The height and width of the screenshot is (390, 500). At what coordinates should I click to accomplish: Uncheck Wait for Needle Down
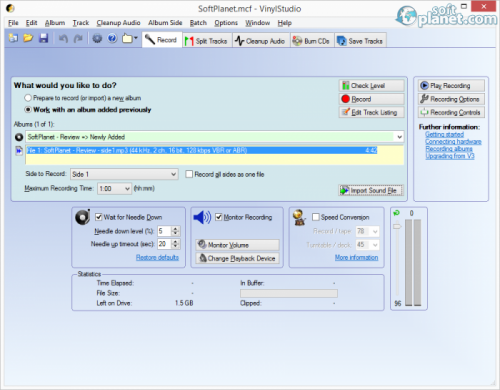[99, 217]
